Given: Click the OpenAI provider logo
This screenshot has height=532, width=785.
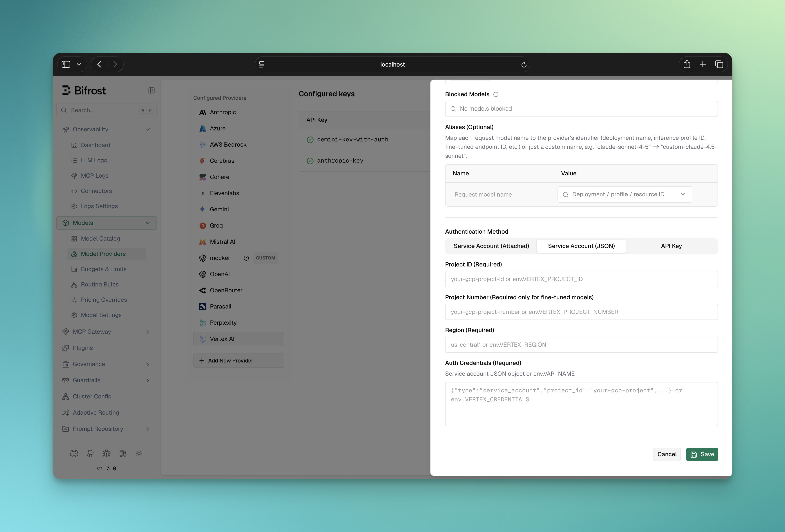Looking at the screenshot, I should coord(203,274).
